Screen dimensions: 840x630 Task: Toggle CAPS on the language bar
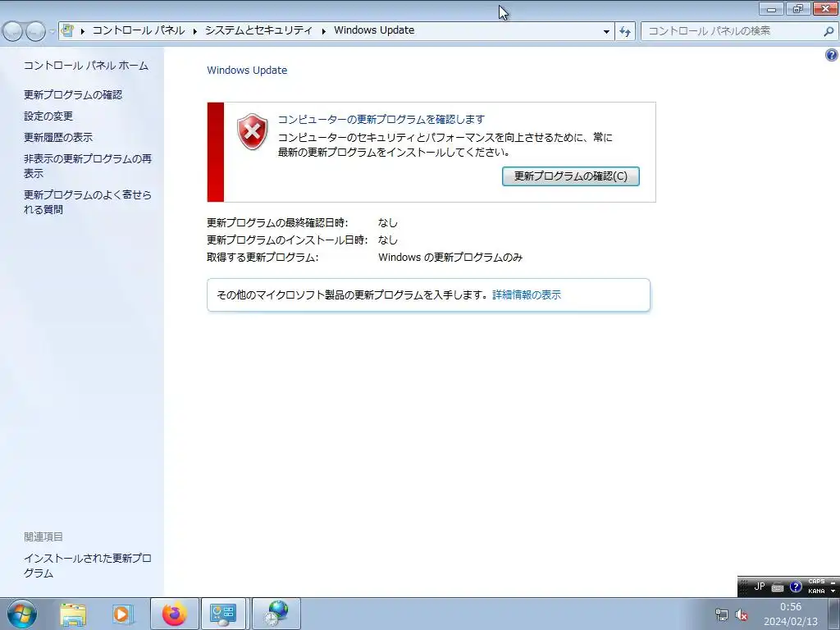pyautogui.click(x=816, y=582)
